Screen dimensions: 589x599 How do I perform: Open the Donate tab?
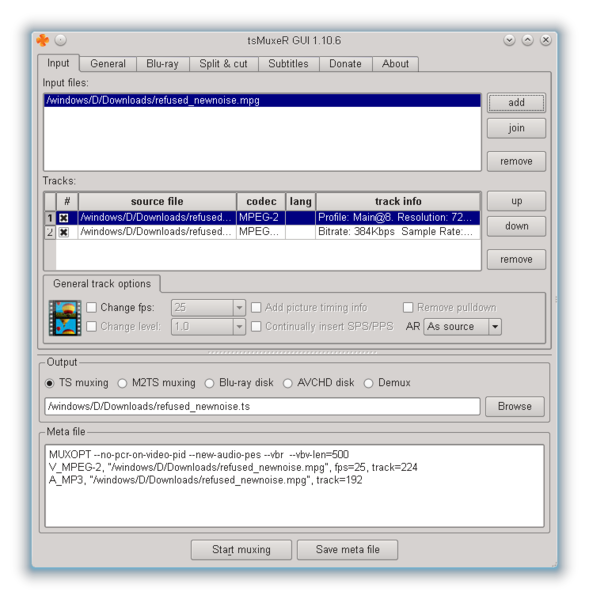345,64
